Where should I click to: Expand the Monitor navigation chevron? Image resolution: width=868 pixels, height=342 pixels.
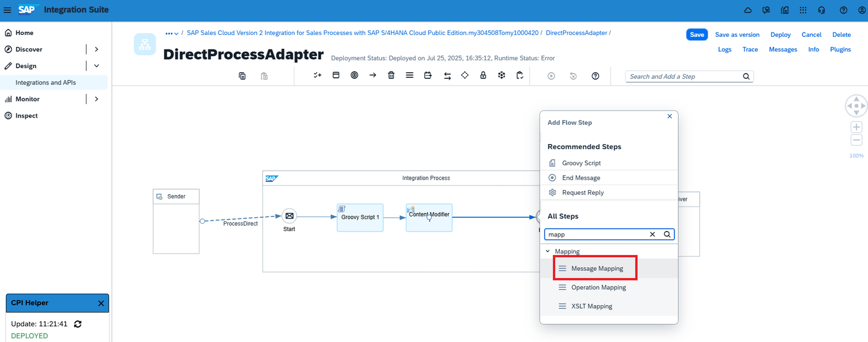tap(96, 99)
